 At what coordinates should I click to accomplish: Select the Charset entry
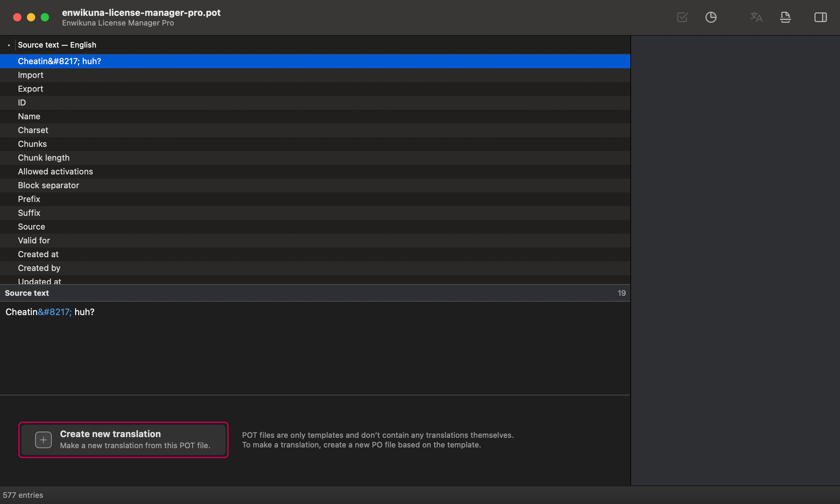[x=315, y=130]
